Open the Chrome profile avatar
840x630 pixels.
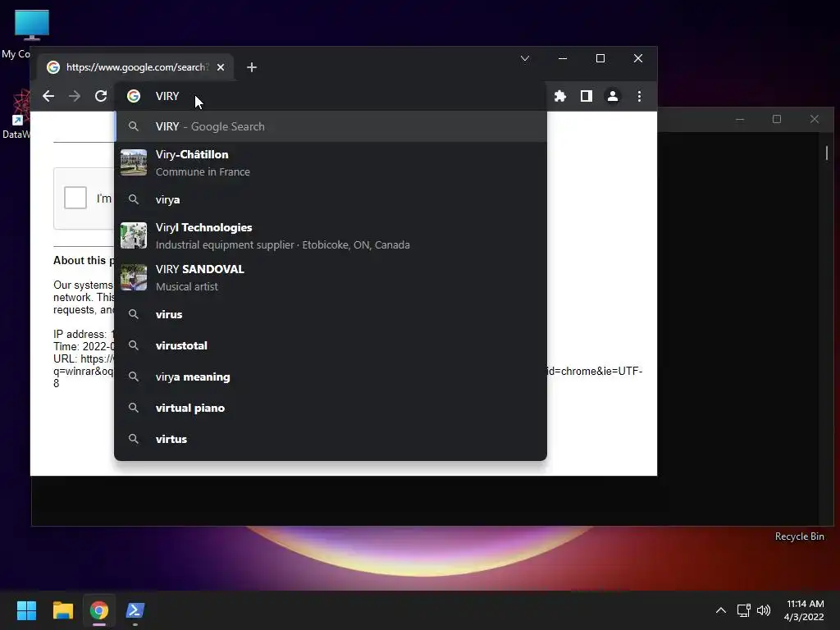point(612,96)
